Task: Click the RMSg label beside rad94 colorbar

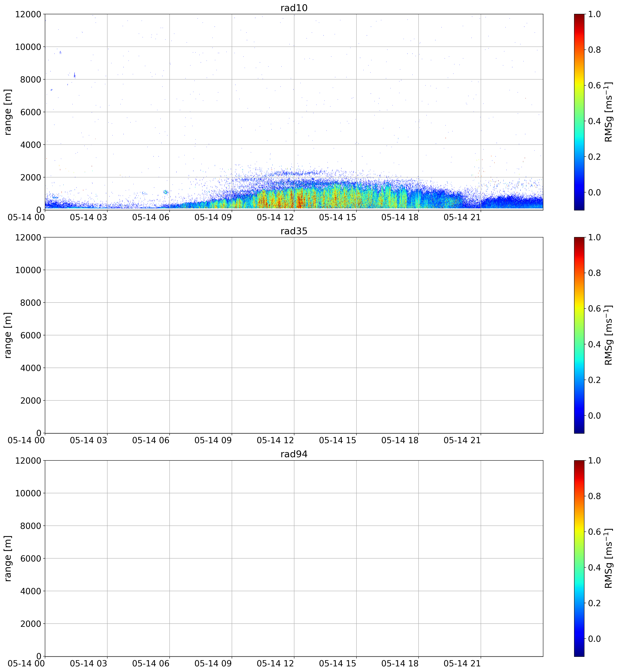Action: pyautogui.click(x=609, y=558)
